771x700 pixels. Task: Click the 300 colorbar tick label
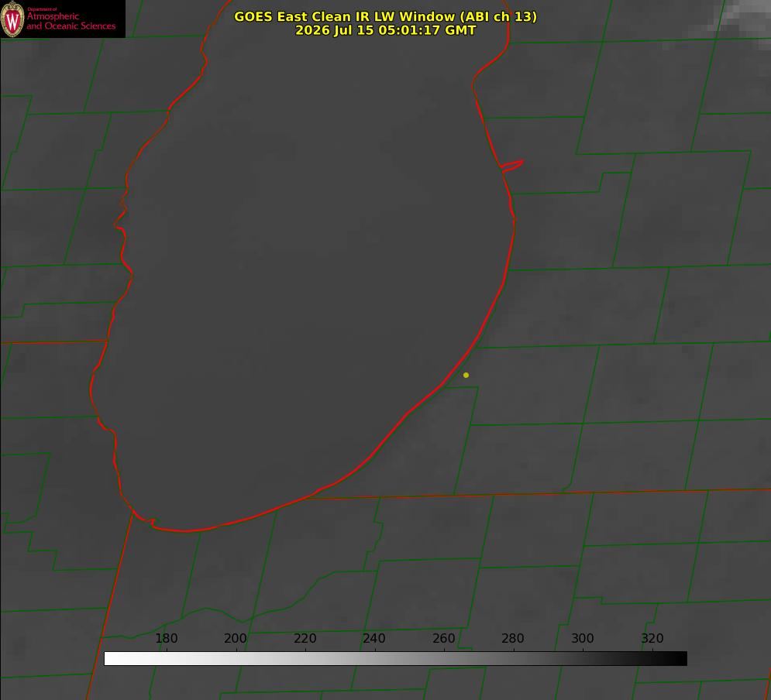(x=583, y=638)
